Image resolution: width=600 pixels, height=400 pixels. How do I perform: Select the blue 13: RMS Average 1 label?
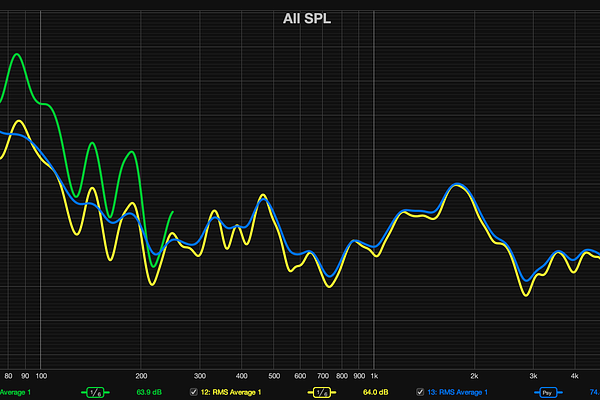tap(457, 392)
